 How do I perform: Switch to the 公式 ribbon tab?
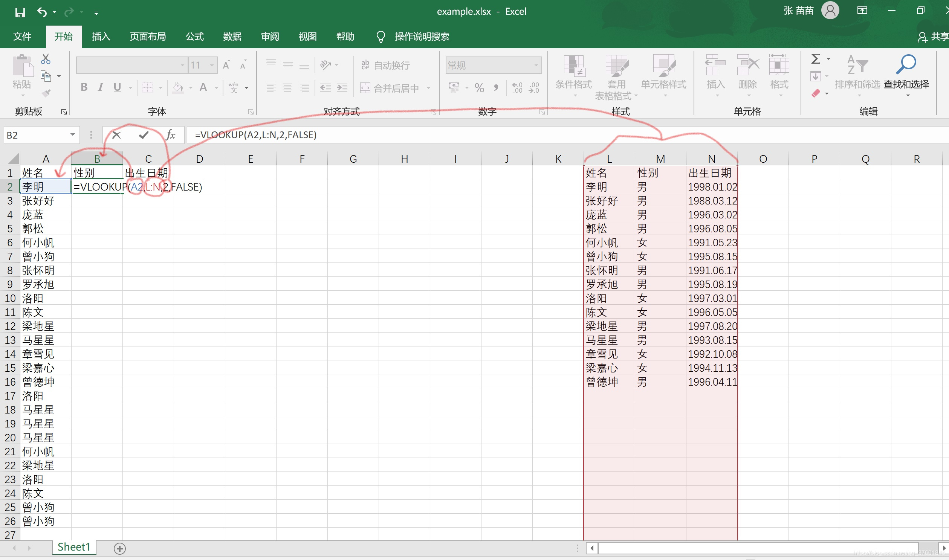194,37
